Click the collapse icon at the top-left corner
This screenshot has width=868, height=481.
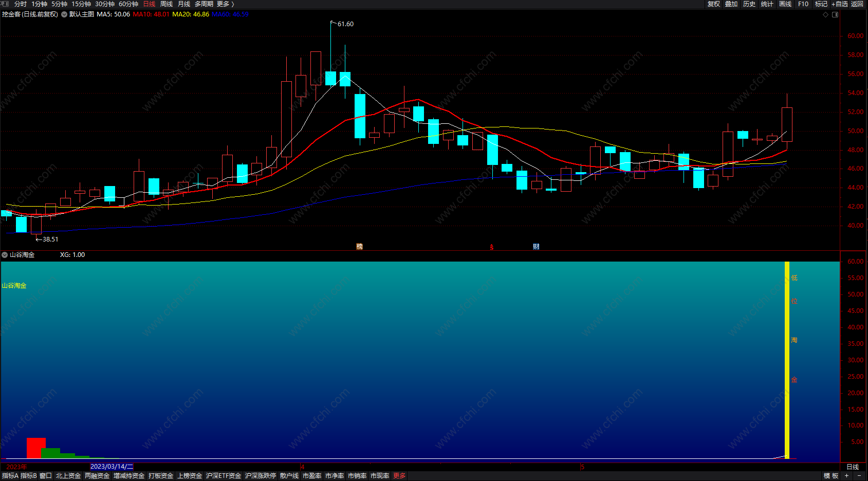(x=5, y=4)
